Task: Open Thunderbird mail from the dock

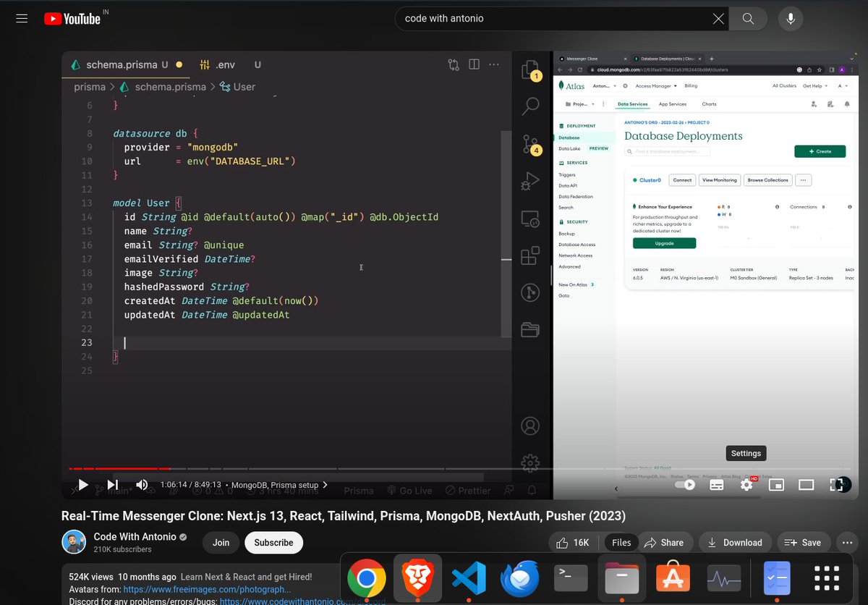Action: pos(520,579)
